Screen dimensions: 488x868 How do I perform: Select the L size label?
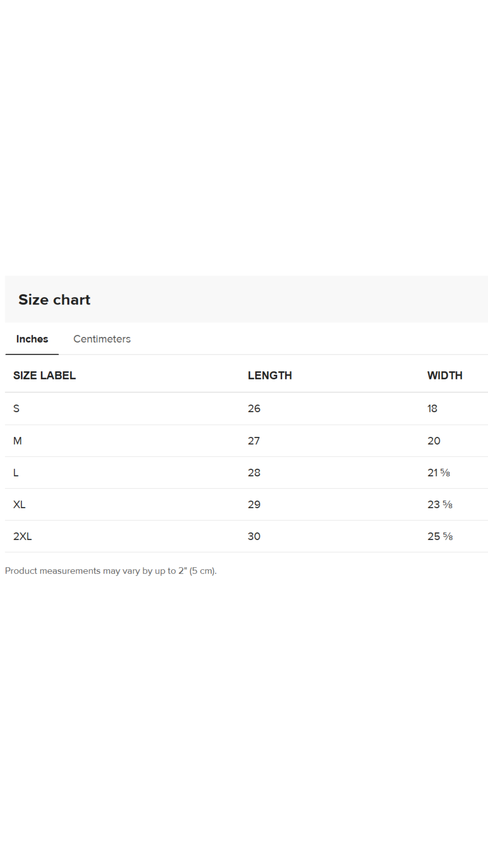pyautogui.click(x=16, y=473)
